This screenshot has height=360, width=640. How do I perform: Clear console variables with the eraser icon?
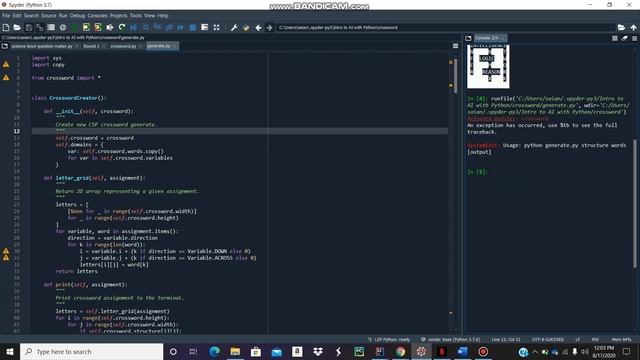(624, 38)
